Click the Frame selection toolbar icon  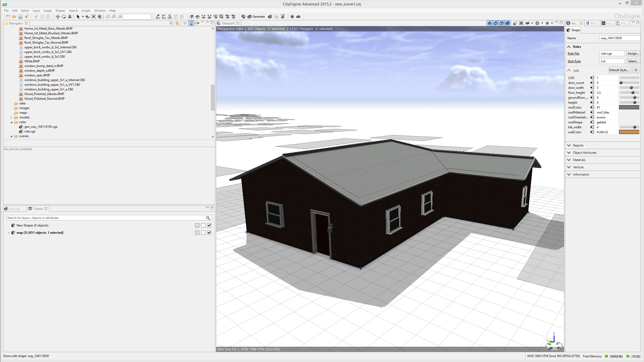(93, 17)
